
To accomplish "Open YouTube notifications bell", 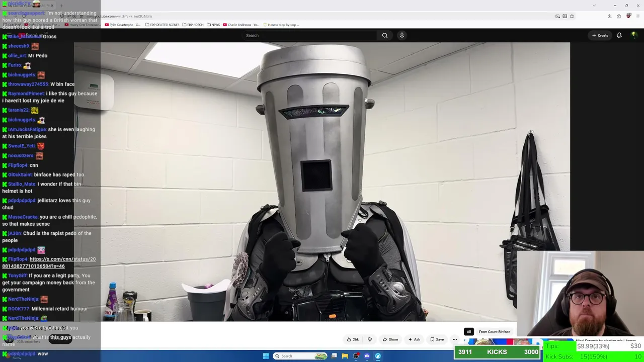I will point(619,35).
